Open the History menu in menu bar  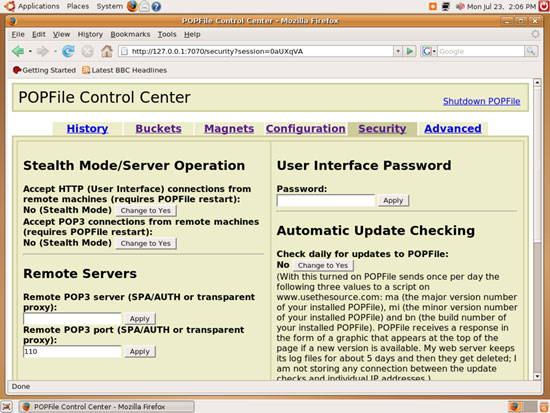90,34
